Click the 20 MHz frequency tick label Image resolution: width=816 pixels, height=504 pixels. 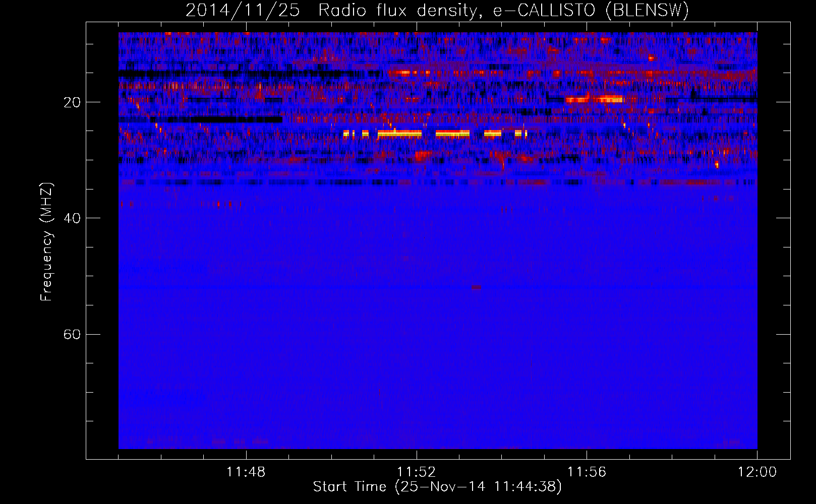pyautogui.click(x=72, y=102)
